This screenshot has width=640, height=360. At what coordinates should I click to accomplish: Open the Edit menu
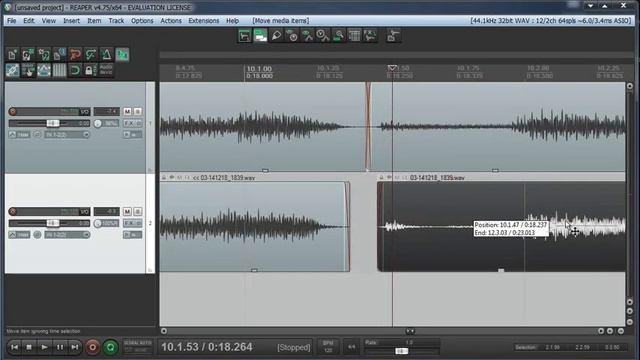[x=29, y=20]
